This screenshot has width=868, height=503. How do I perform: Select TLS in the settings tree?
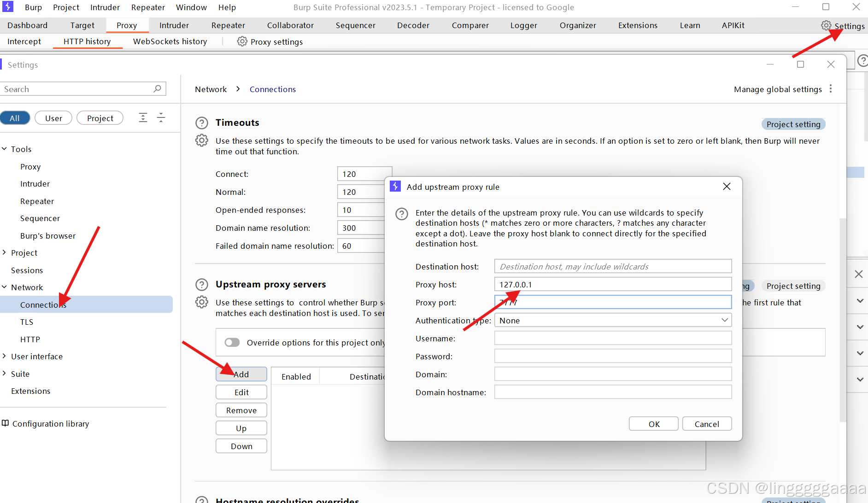coord(27,322)
